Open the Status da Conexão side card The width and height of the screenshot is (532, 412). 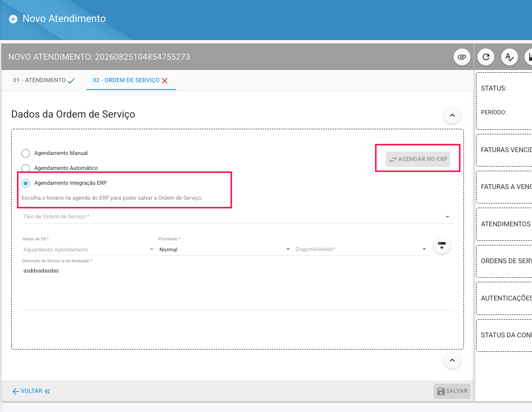pos(504,335)
